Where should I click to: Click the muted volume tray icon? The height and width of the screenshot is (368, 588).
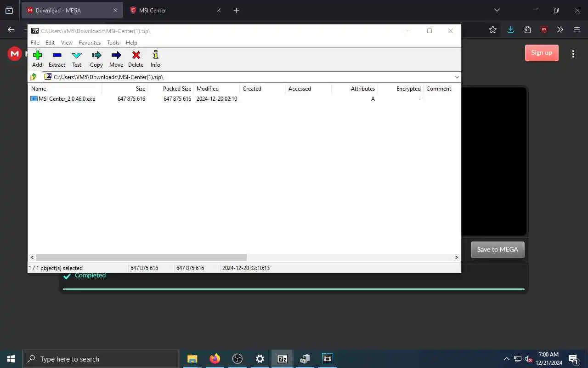click(529, 359)
